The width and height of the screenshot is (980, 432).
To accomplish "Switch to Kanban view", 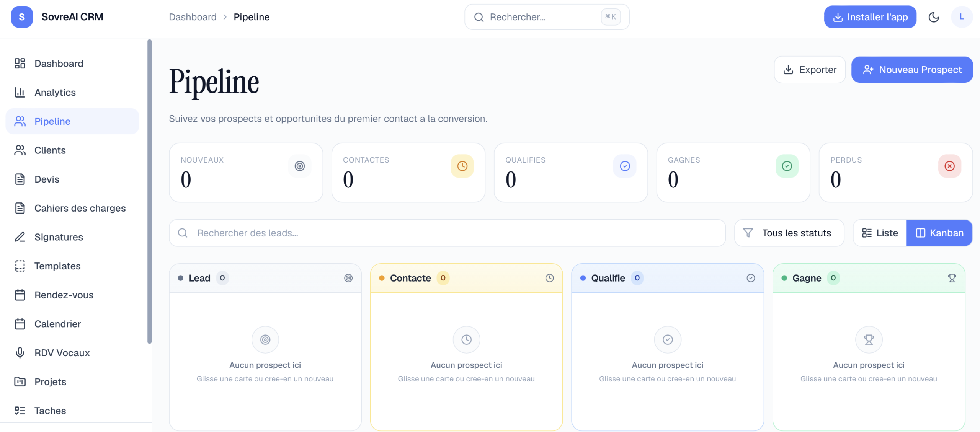I will click(x=939, y=233).
